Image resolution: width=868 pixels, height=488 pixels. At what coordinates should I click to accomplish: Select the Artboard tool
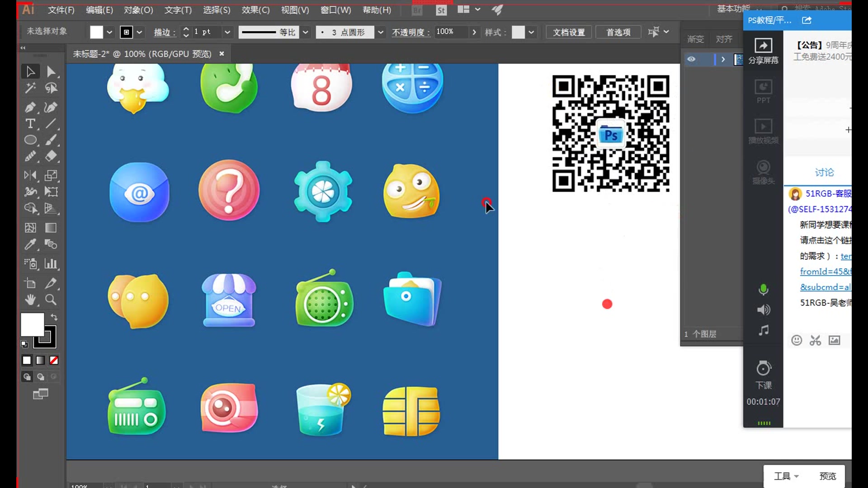(x=30, y=283)
